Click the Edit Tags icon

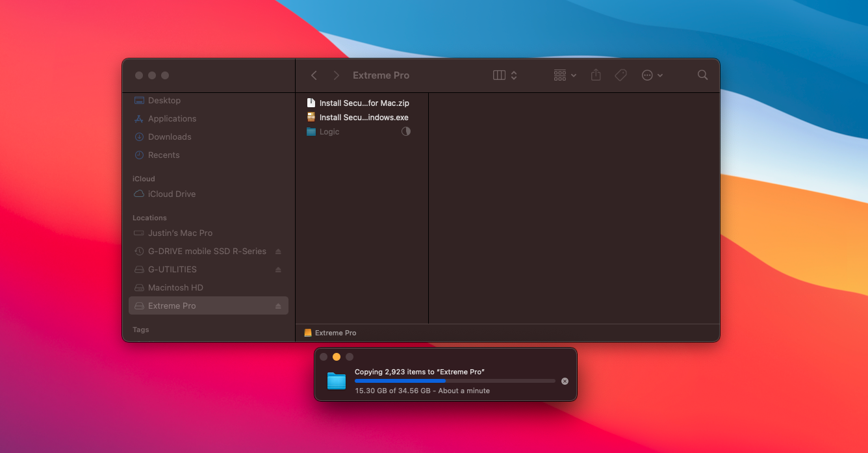[x=620, y=75]
